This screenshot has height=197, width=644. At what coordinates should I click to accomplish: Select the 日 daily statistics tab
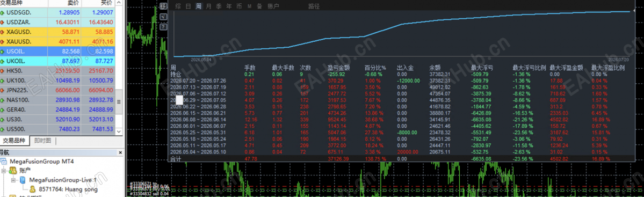click(x=188, y=6)
